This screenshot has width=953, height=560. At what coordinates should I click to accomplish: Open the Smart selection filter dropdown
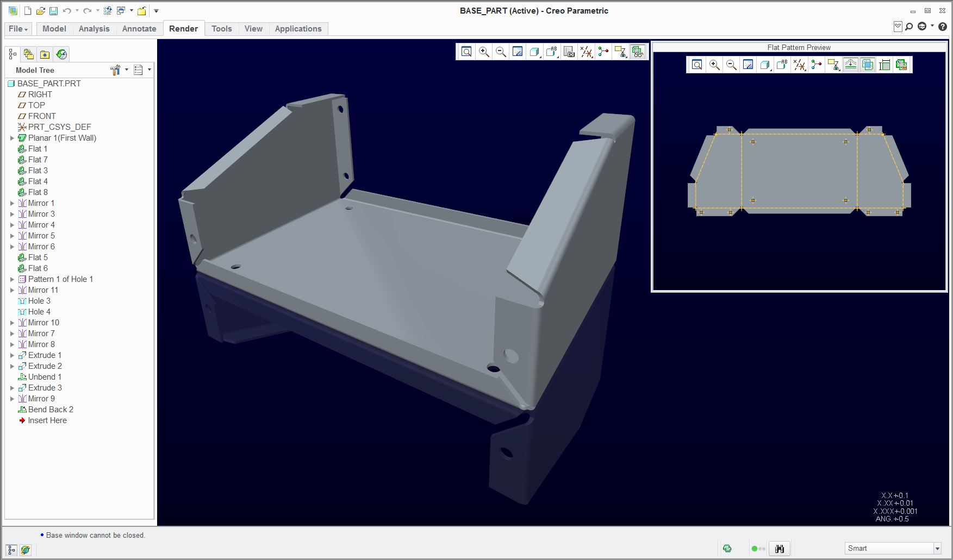[x=937, y=549]
